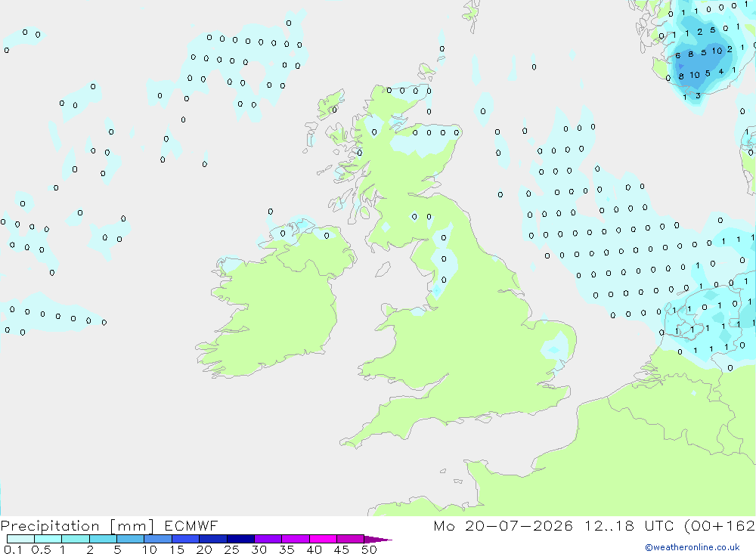Image resolution: width=756 pixels, height=554 pixels.
Task: Click the legend scale label '25'
Action: pyautogui.click(x=231, y=549)
